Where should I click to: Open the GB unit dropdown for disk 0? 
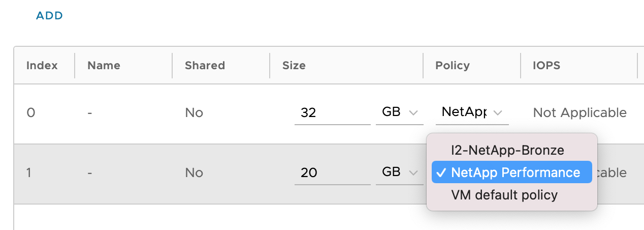coord(399,112)
